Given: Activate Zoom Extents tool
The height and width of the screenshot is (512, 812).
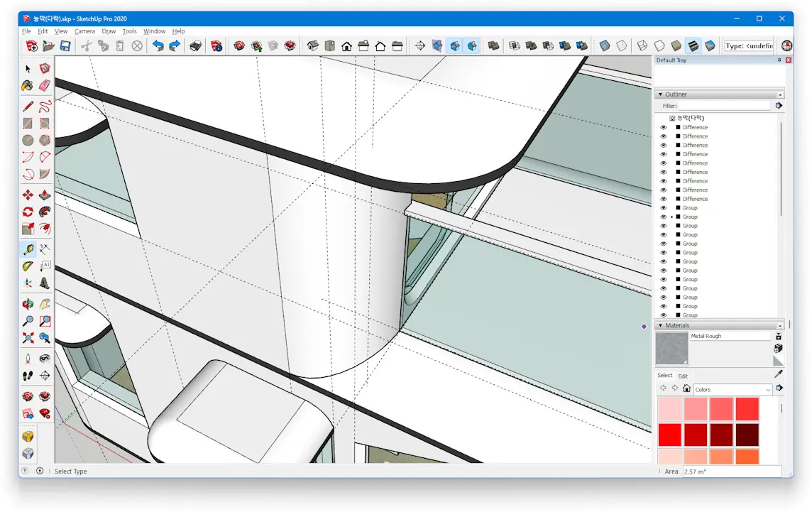Looking at the screenshot, I should (x=28, y=338).
